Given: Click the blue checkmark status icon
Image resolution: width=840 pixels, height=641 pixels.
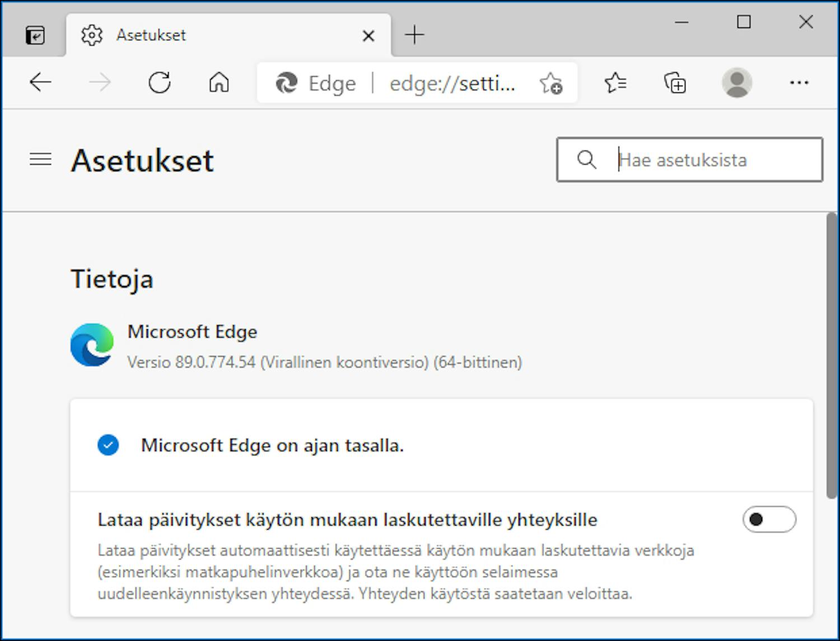Looking at the screenshot, I should tap(109, 445).
